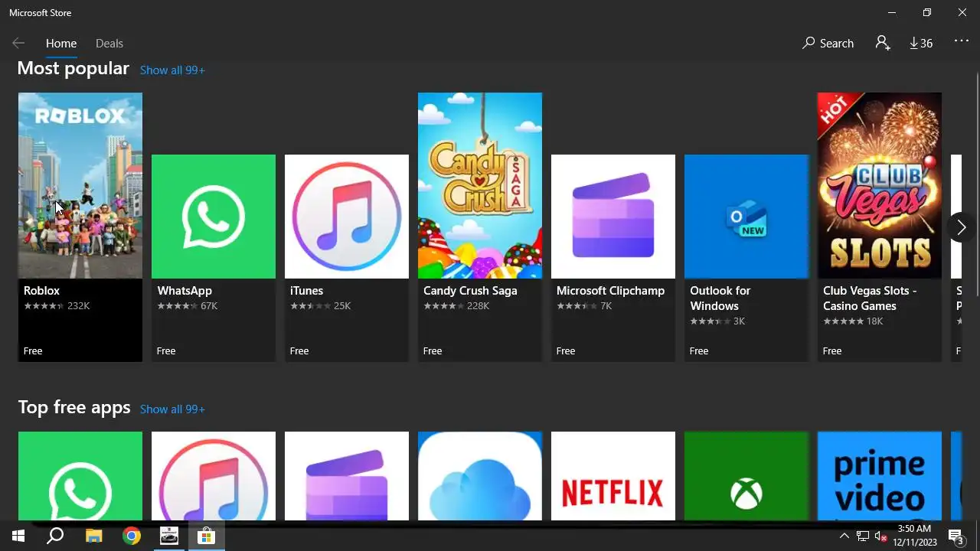Image resolution: width=980 pixels, height=551 pixels.
Task: Select the iTunes title under Most popular
Action: click(x=306, y=291)
